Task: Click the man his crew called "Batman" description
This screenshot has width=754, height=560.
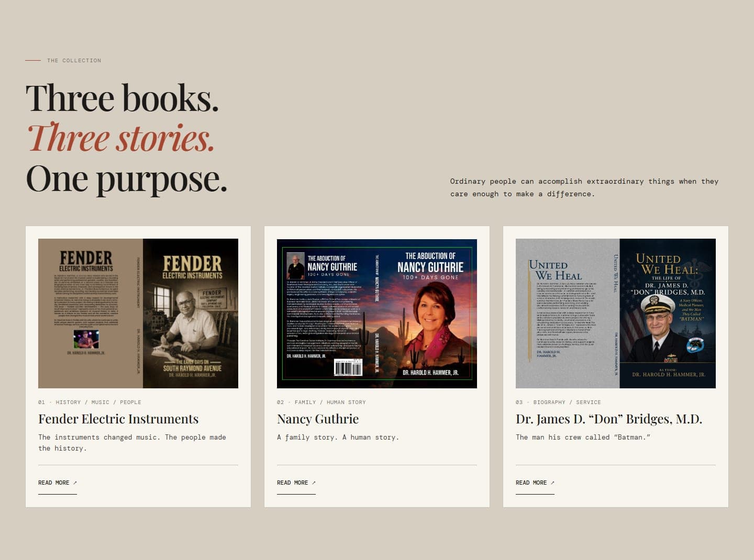Action: 583,438
